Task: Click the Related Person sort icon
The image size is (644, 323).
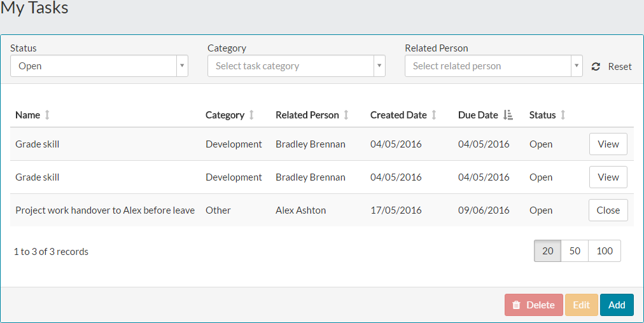Action: [346, 115]
